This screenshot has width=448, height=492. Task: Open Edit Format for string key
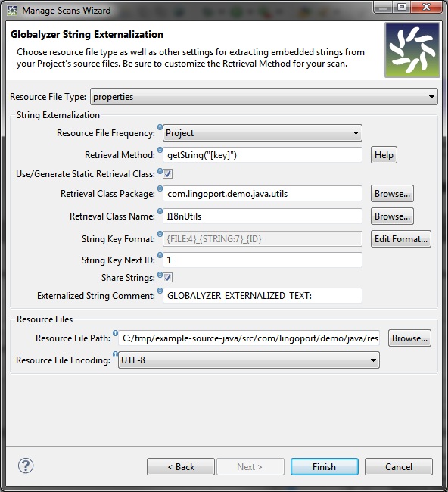(401, 239)
